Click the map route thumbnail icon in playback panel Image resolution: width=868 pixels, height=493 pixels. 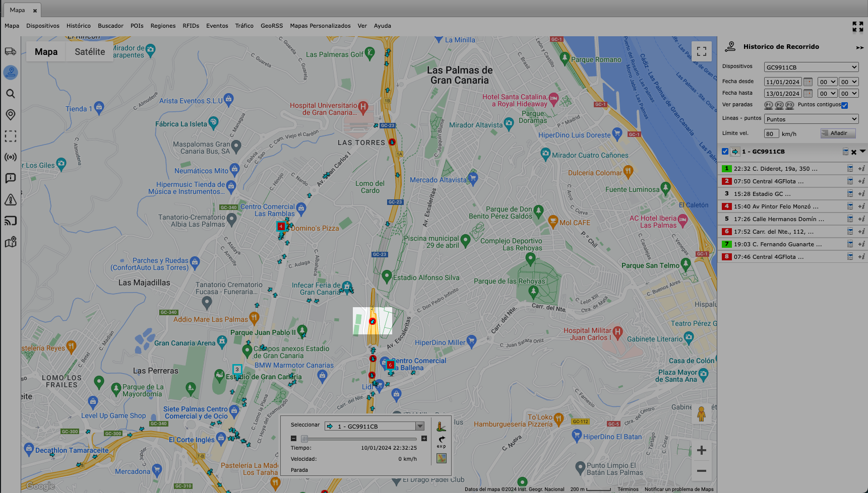click(441, 458)
